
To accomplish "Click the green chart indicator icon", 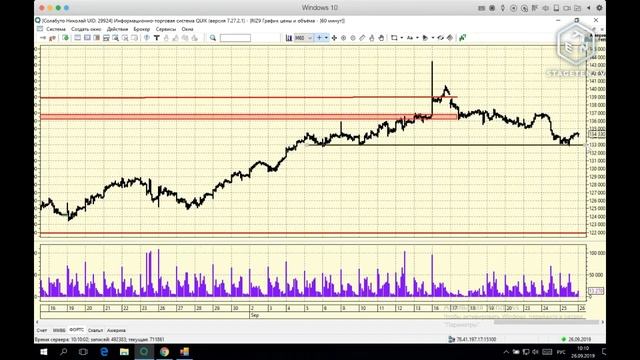I will (x=462, y=38).
